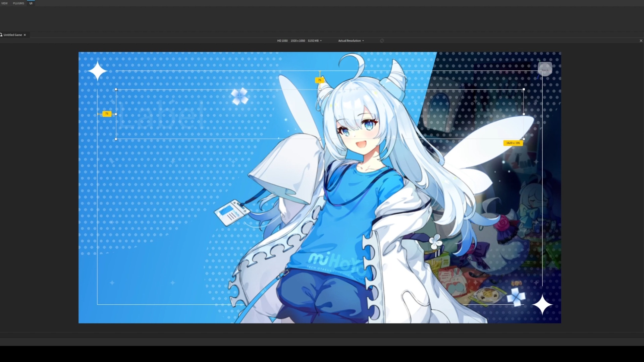Click the faint Label text in the canvas

point(162,115)
